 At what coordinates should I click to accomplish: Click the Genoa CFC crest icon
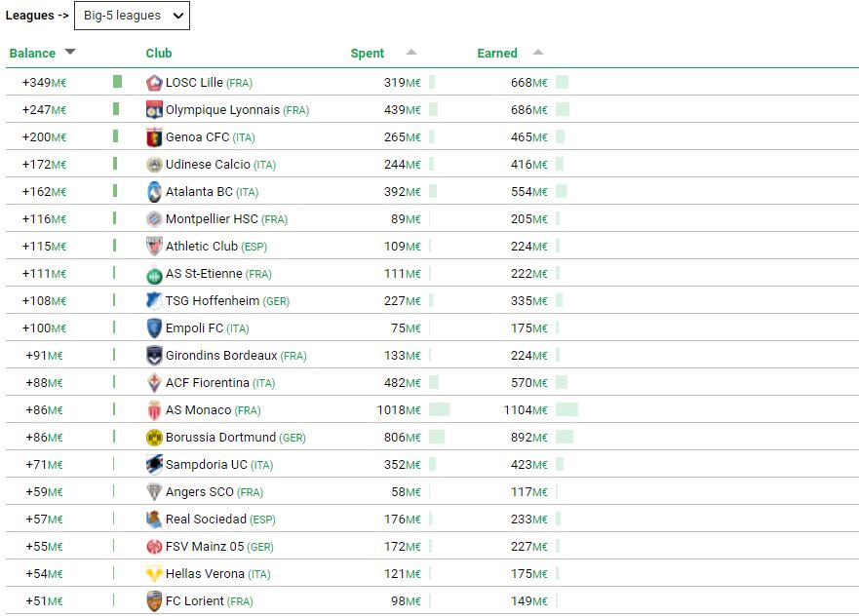154,137
